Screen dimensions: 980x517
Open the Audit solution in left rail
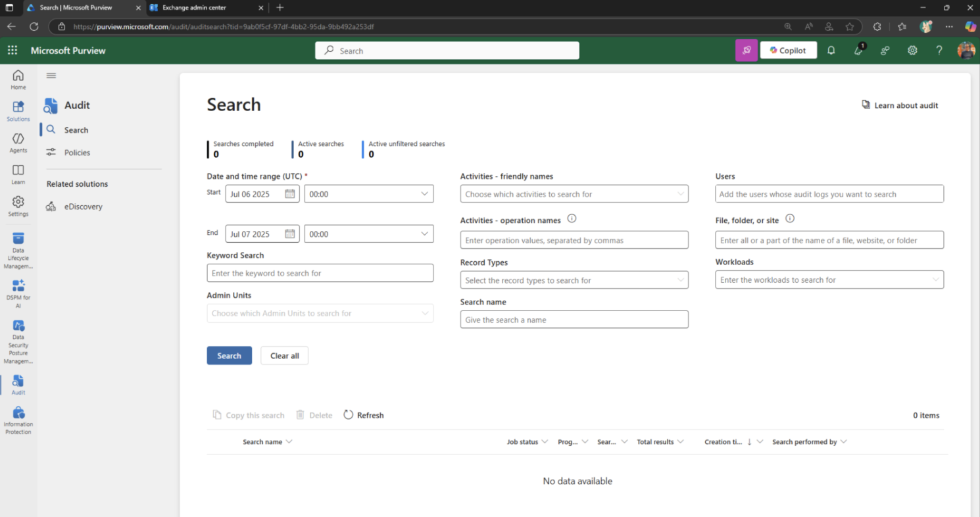click(x=18, y=385)
